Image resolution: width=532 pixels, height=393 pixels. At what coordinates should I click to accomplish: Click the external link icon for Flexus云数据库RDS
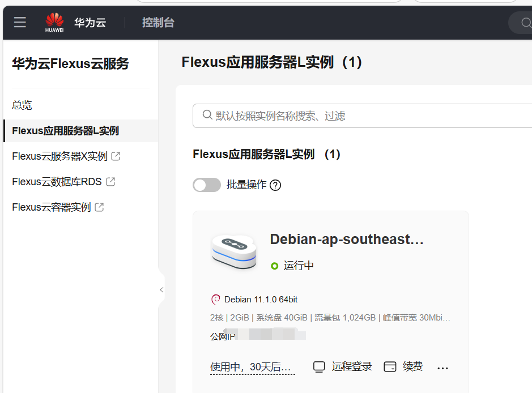point(110,182)
